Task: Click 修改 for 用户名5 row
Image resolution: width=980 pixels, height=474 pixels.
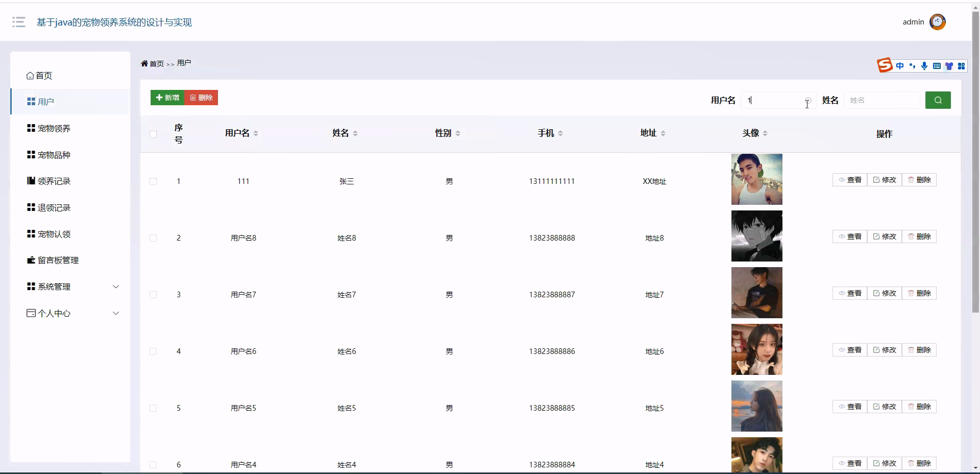Action: [x=885, y=407]
